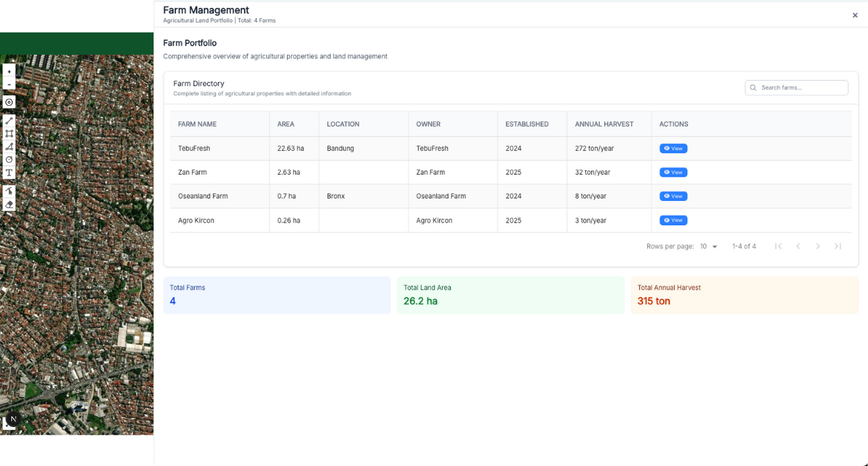Zoom out on the map

tap(9, 85)
